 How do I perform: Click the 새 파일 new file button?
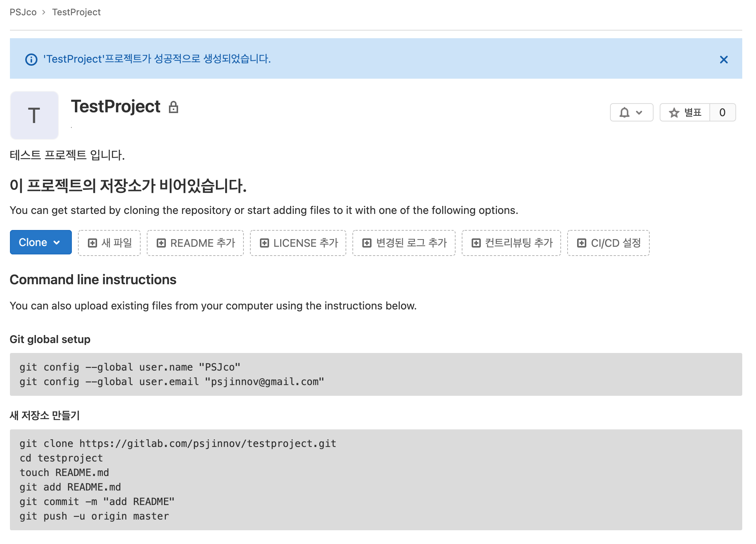click(109, 243)
